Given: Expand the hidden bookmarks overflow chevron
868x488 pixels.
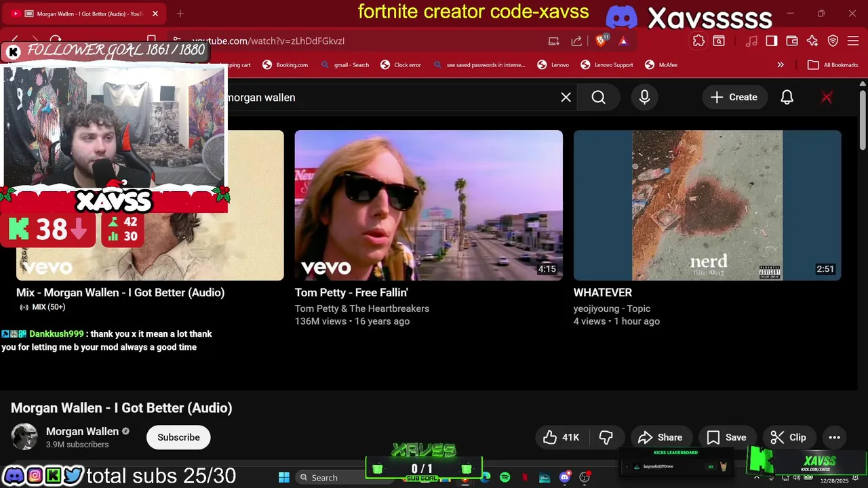Looking at the screenshot, I should pos(781,65).
